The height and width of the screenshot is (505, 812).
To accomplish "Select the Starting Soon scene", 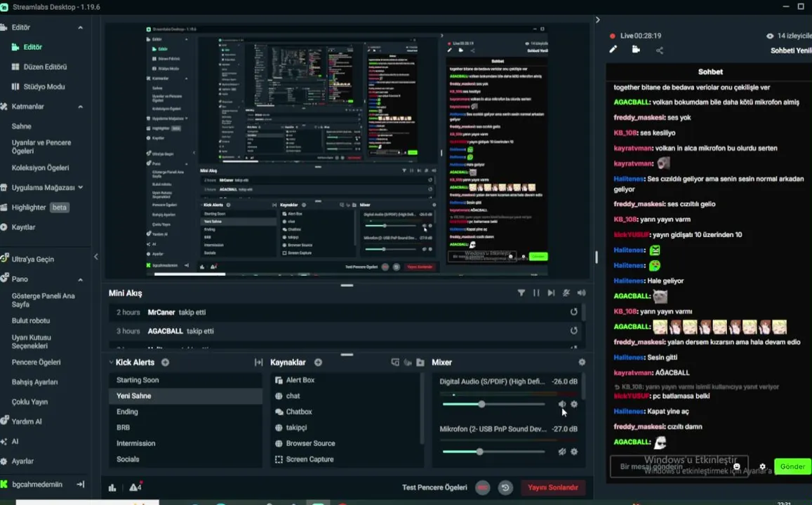I will coord(185,379).
